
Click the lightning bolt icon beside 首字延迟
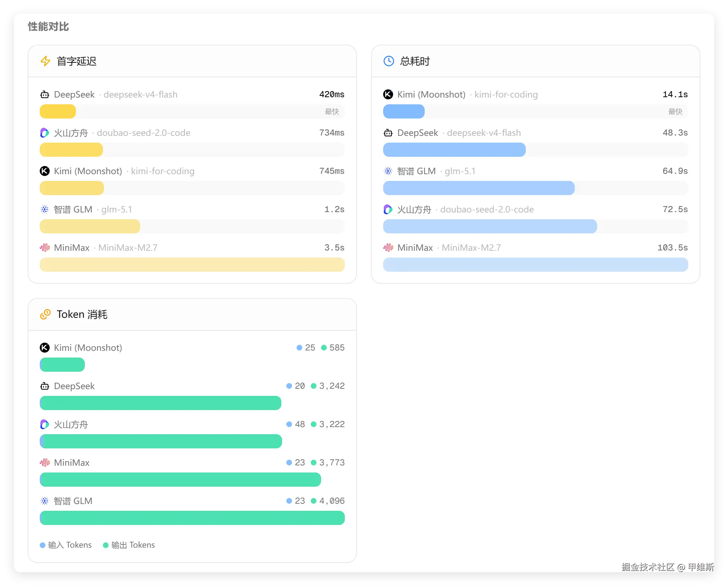click(45, 61)
